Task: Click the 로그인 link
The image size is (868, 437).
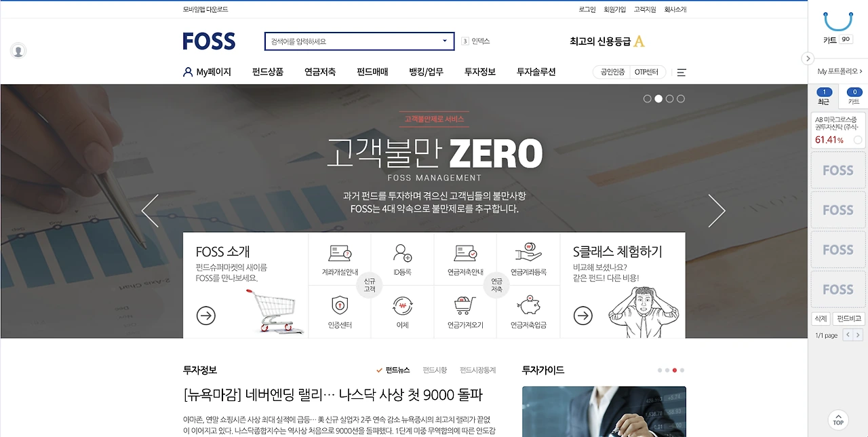Action: tap(587, 9)
